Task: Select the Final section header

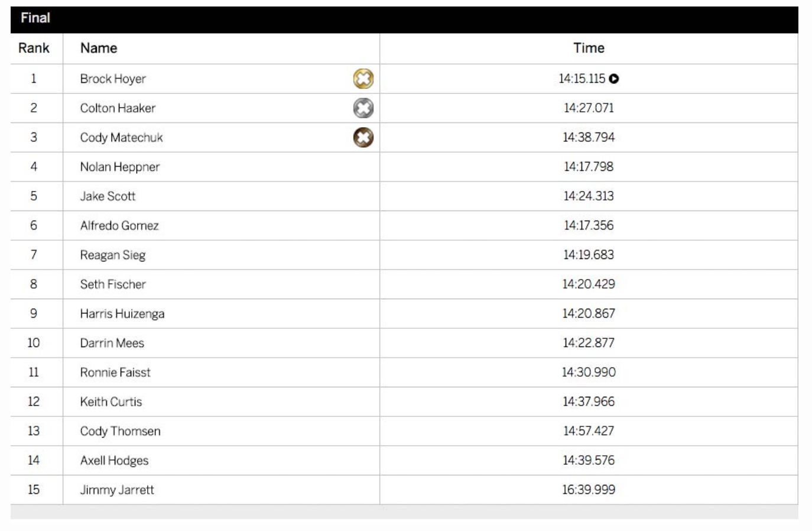Action: [x=404, y=19]
